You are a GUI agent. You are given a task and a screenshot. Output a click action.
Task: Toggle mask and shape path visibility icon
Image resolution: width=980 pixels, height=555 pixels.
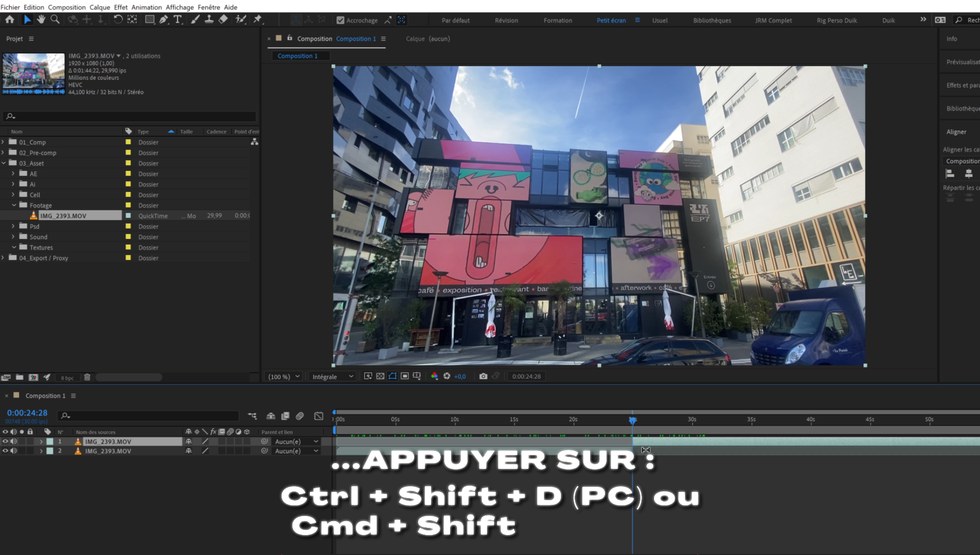[393, 376]
